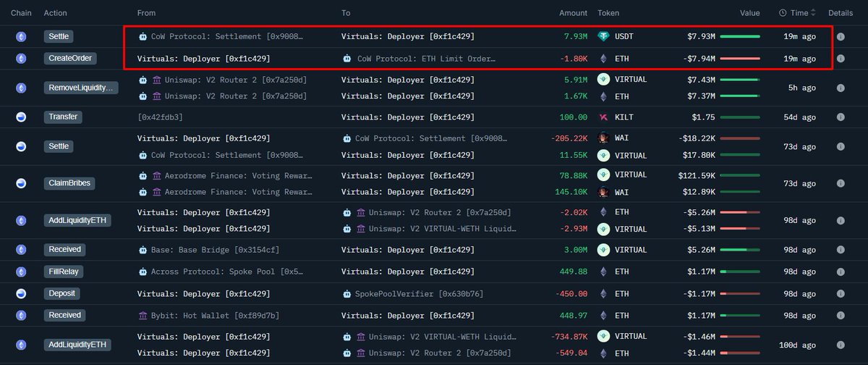Click the -$7.94M value
Image resolution: width=868 pixels, height=365 pixels.
pyautogui.click(x=699, y=58)
